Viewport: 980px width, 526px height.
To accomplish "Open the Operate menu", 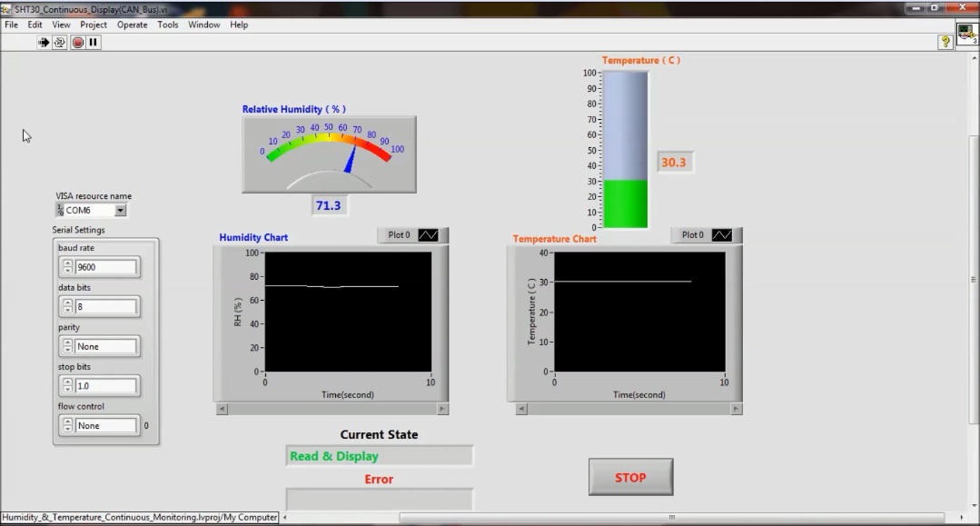I will tap(132, 25).
